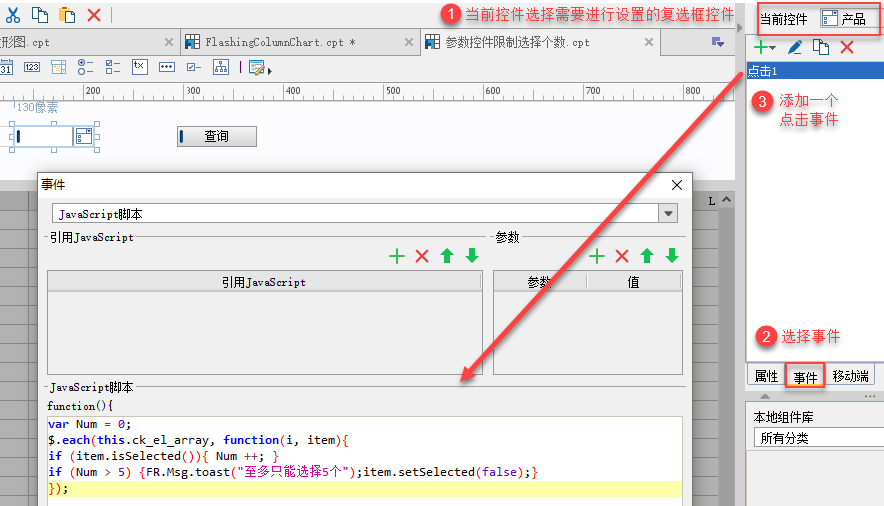Click the copy event icon in right panel

pyautogui.click(x=821, y=47)
